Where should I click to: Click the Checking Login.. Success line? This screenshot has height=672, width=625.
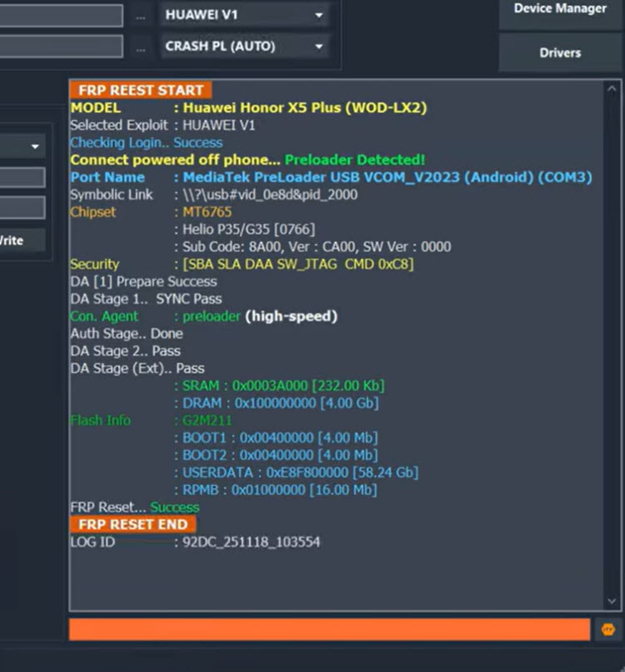pyautogui.click(x=147, y=142)
